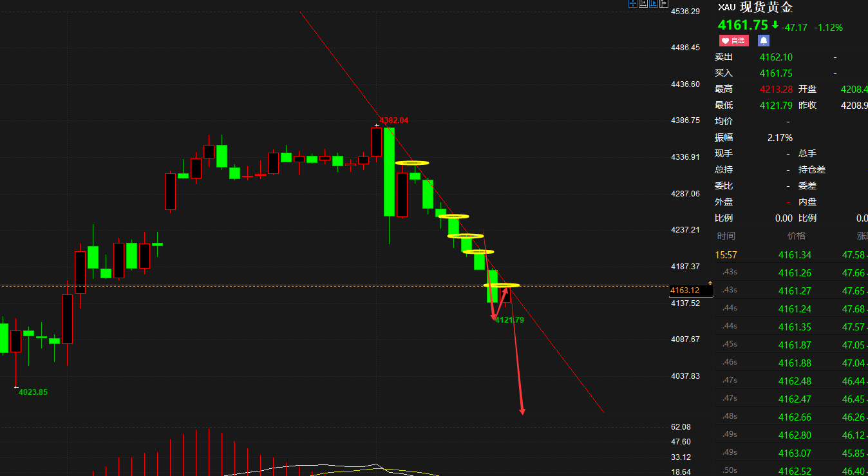
Task: Click the 现手 label
Action: pos(724,153)
